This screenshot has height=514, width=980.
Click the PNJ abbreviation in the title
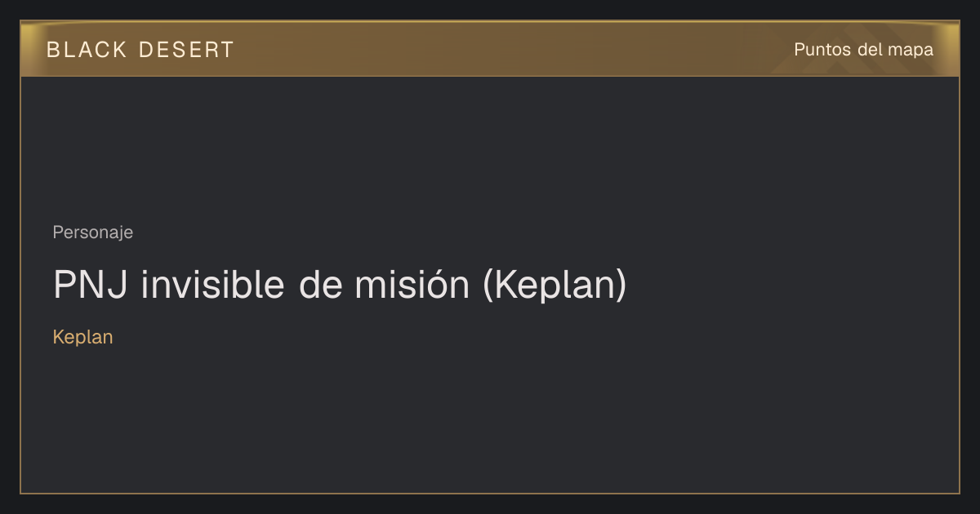[91, 285]
